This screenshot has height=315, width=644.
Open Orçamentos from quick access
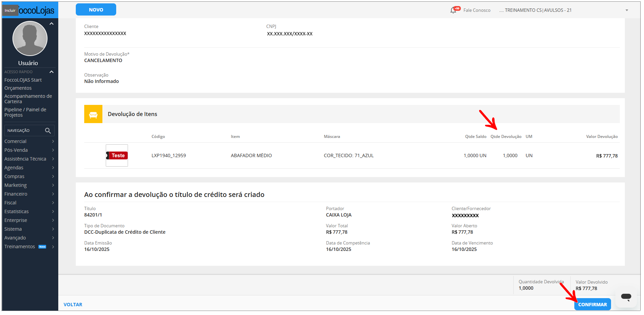pos(18,88)
